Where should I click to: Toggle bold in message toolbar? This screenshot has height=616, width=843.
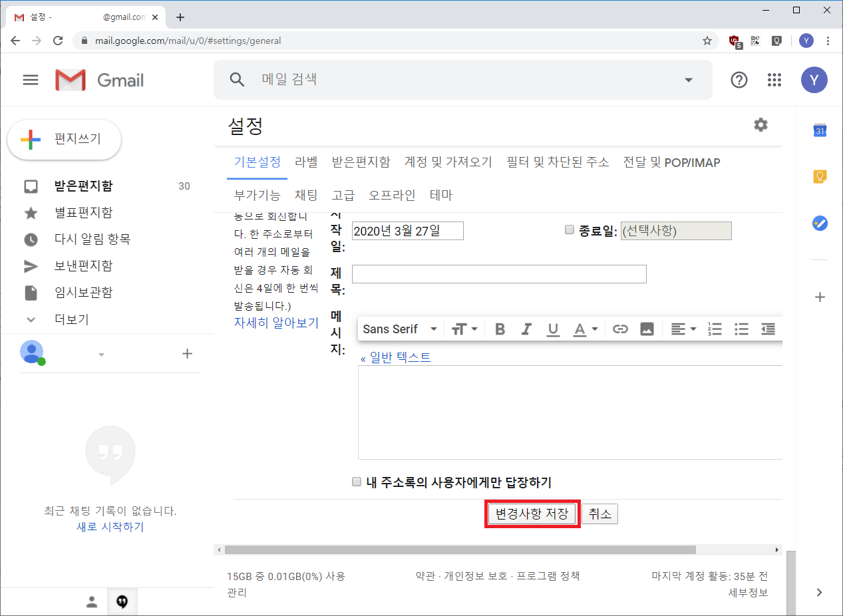(500, 329)
